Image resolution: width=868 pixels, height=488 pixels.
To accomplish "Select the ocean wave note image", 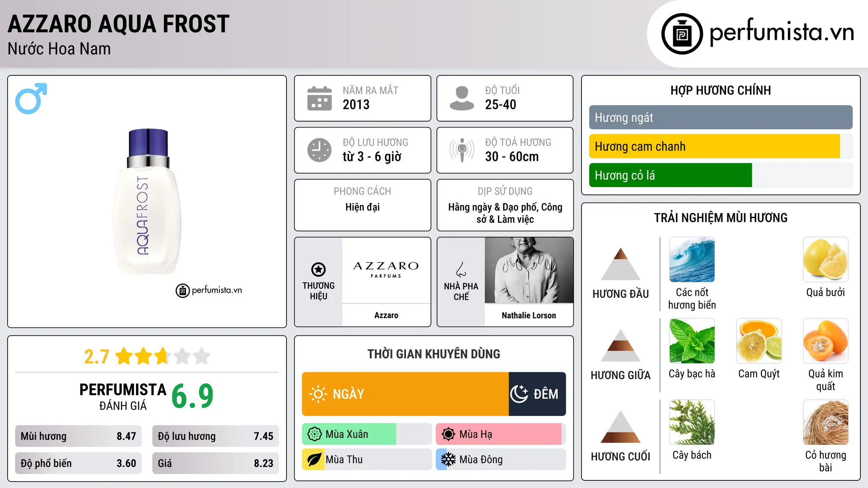I will pos(692,260).
